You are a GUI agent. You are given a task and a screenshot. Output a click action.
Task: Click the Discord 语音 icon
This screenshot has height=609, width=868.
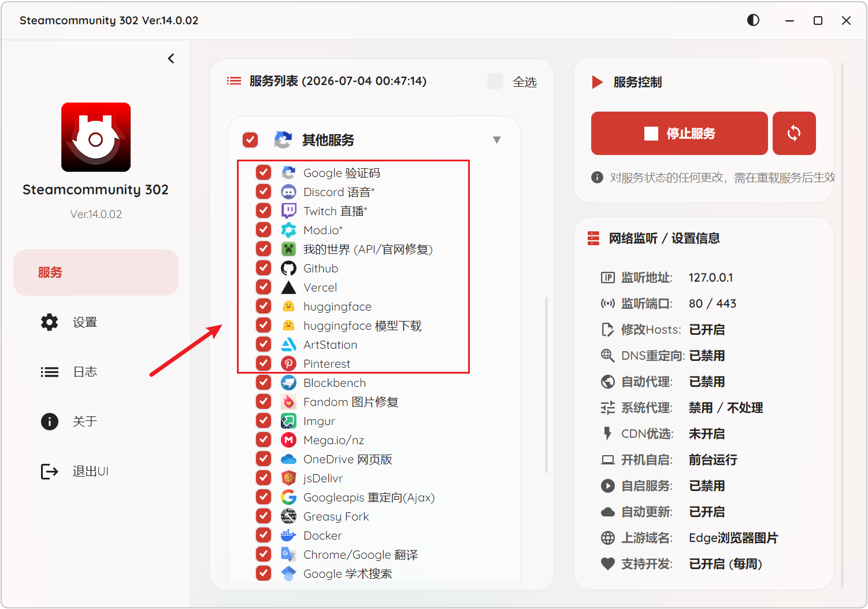(288, 191)
